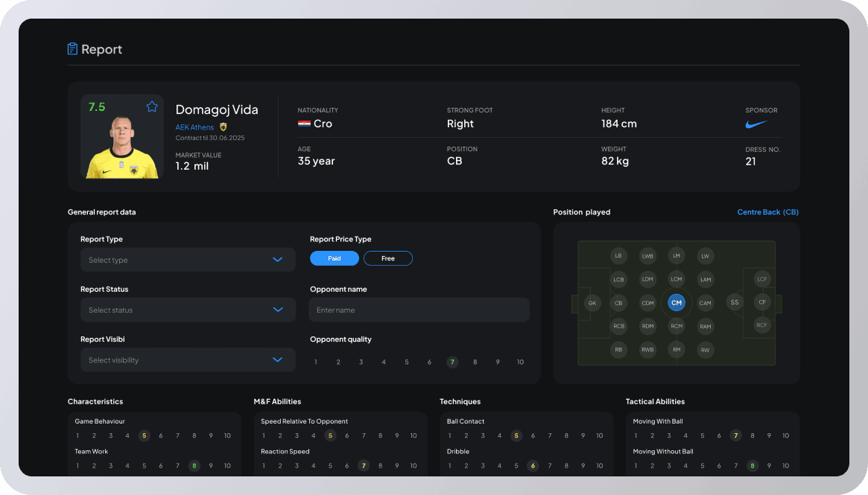Click the favorite star icon on player card
Screen dimensions: 868x495
tap(152, 106)
